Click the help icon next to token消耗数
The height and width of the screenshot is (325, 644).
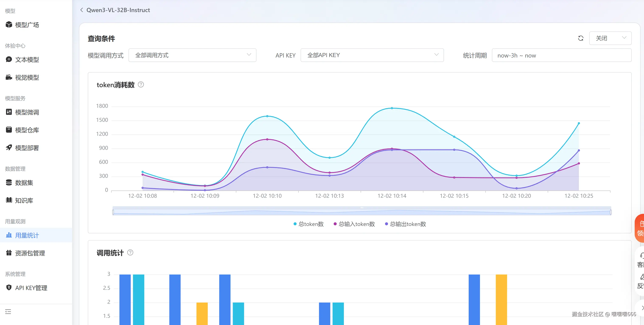click(141, 84)
